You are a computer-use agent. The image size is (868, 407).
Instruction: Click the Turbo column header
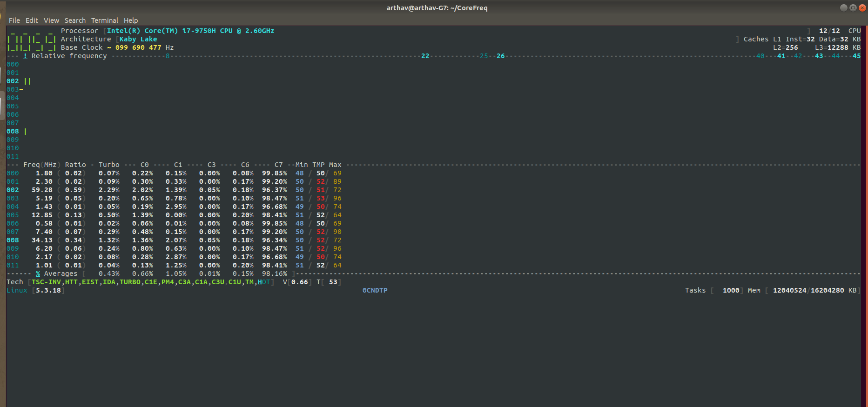(x=109, y=165)
